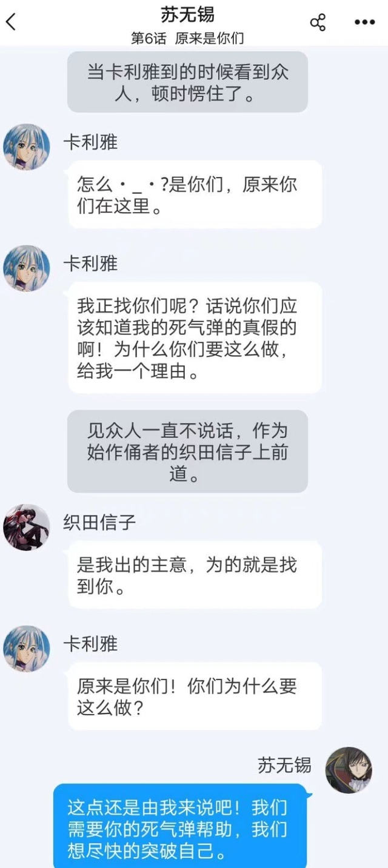Screen dimensions: 388x868
Task: Tap bubble 原来是你们!你们为什么要这么做
Action: point(195,696)
